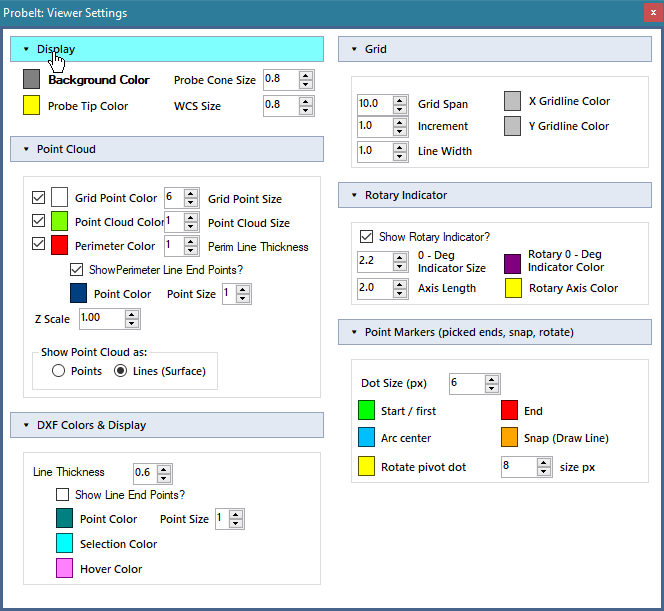Image resolution: width=664 pixels, height=611 pixels.
Task: Increase 0-Deg Indicator Size value
Action: (x=400, y=257)
